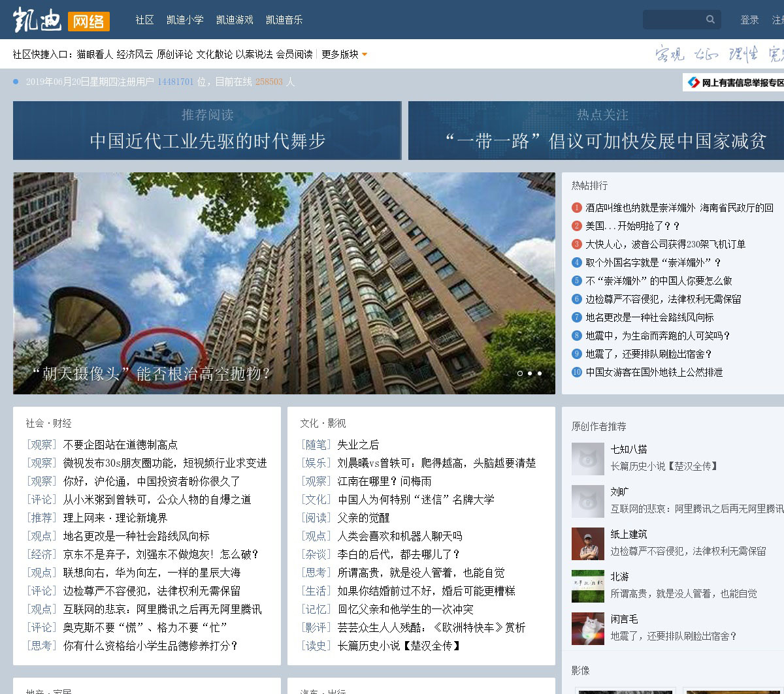Screen dimensions: 784x694
Task: Open 刘旷 author avatar
Action: pos(588,501)
